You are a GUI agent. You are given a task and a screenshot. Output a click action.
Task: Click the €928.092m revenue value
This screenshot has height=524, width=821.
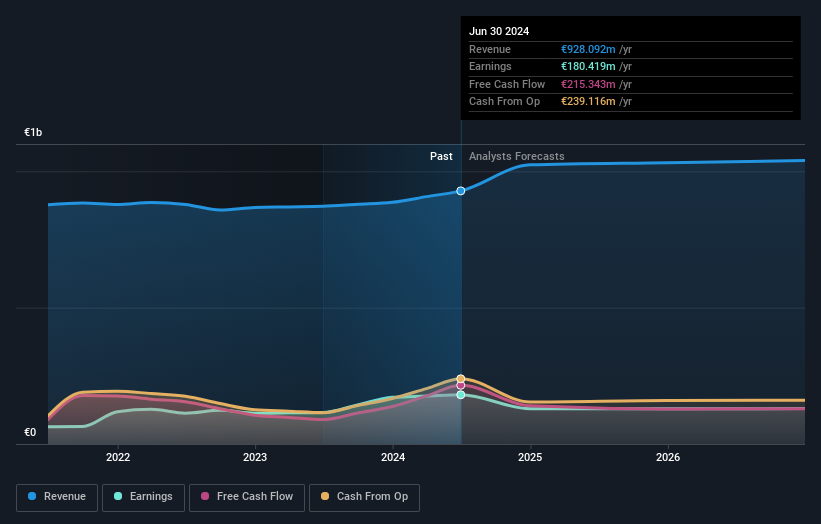588,49
